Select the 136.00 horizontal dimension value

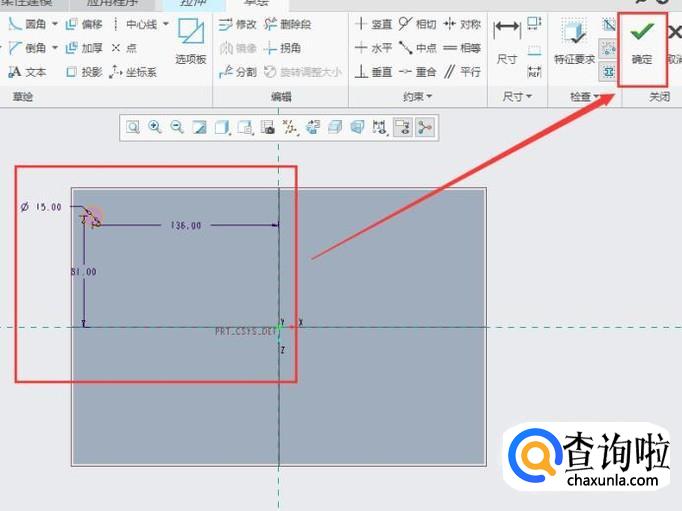tap(186, 225)
